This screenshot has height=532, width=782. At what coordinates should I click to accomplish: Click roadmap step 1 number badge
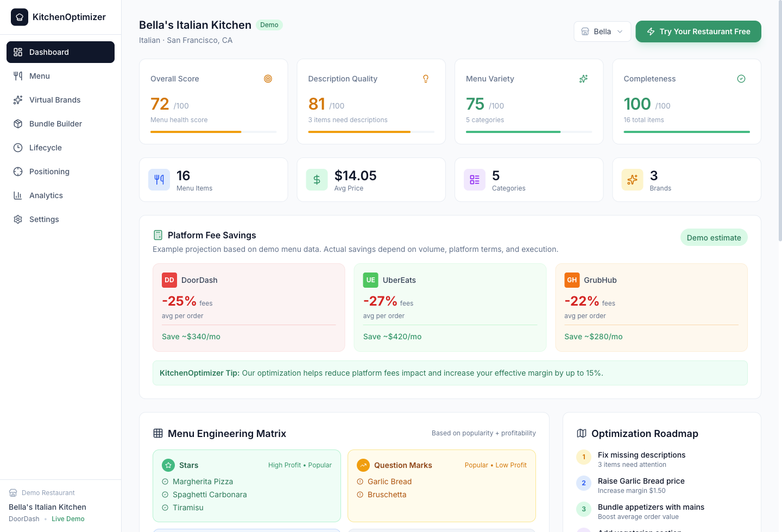[x=584, y=457]
